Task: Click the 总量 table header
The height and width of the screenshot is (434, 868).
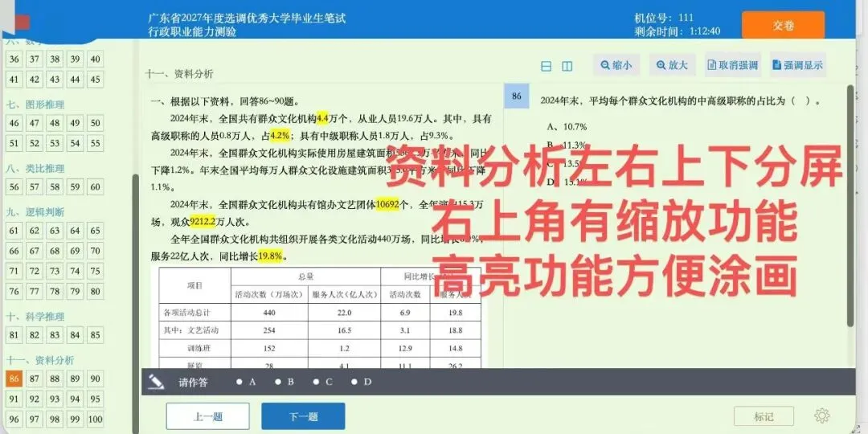Action: click(x=305, y=276)
